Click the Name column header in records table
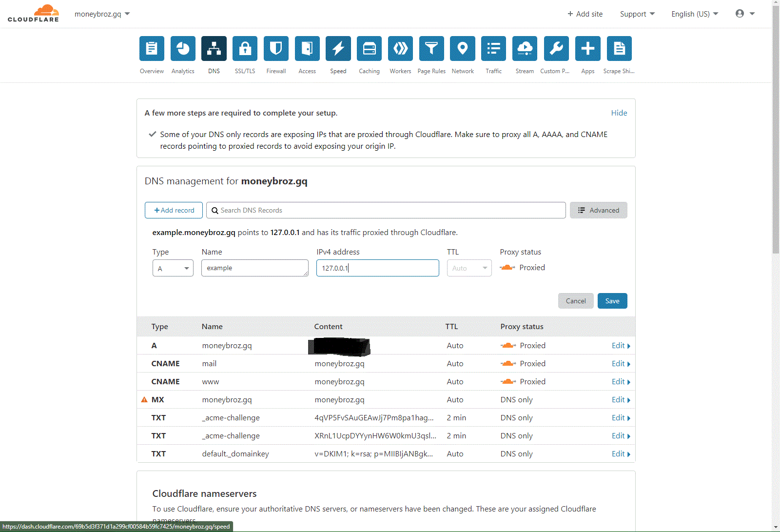Viewport: 780px width, 532px height. click(x=212, y=326)
